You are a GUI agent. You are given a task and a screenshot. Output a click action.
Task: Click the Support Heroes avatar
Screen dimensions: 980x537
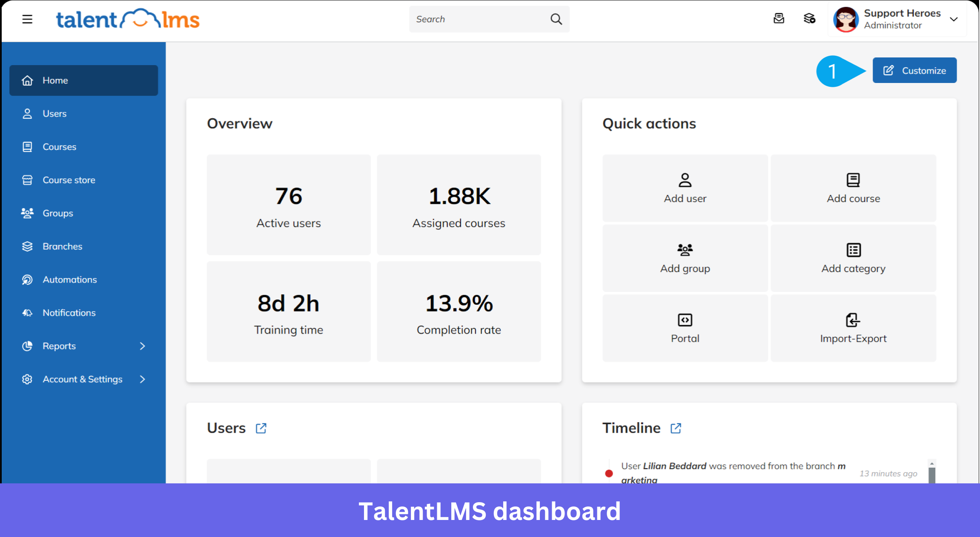tap(845, 19)
